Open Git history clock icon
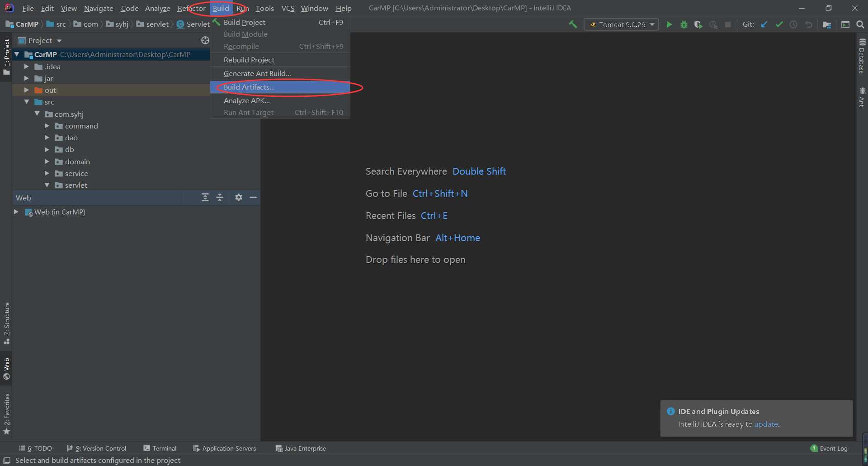The image size is (868, 466). click(793, 24)
